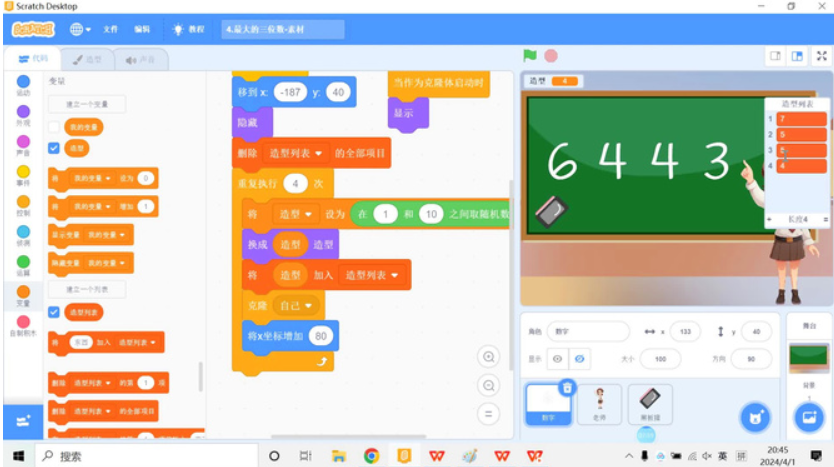The image size is (834, 467).
Task: Click the Scratch icon in taskbar
Action: point(404,456)
